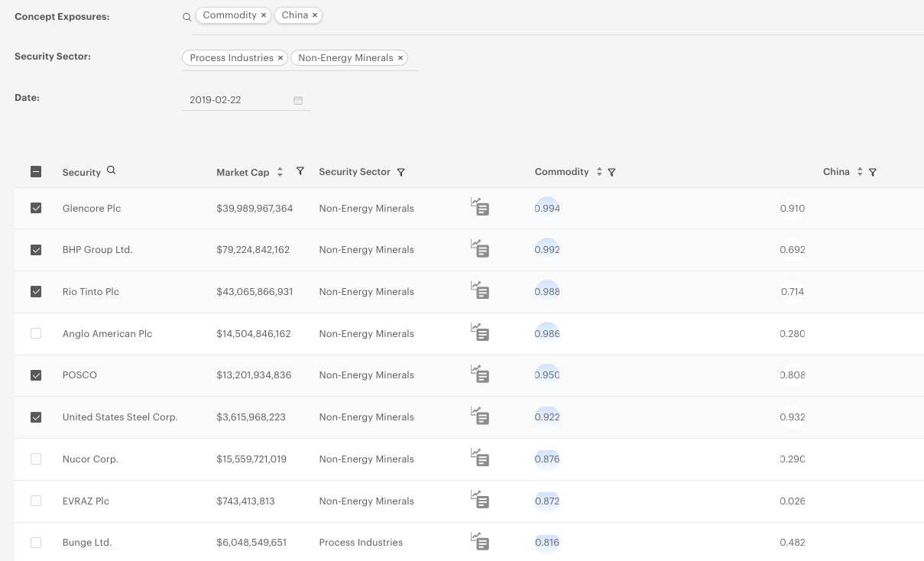The width and height of the screenshot is (924, 561).
Task: Uncheck the POSCO row checkbox
Action: [36, 375]
